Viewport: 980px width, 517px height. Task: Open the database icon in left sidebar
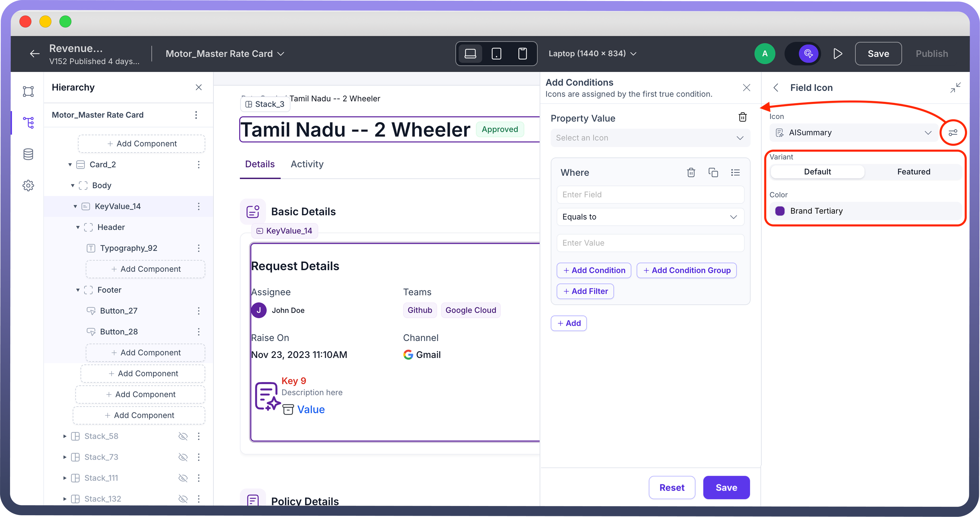tap(28, 154)
